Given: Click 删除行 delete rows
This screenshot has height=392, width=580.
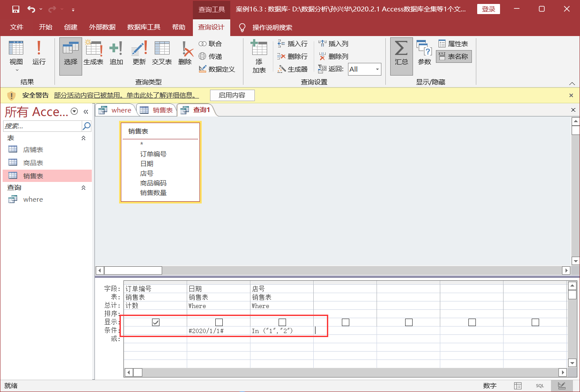Looking at the screenshot, I should pyautogui.click(x=293, y=56).
